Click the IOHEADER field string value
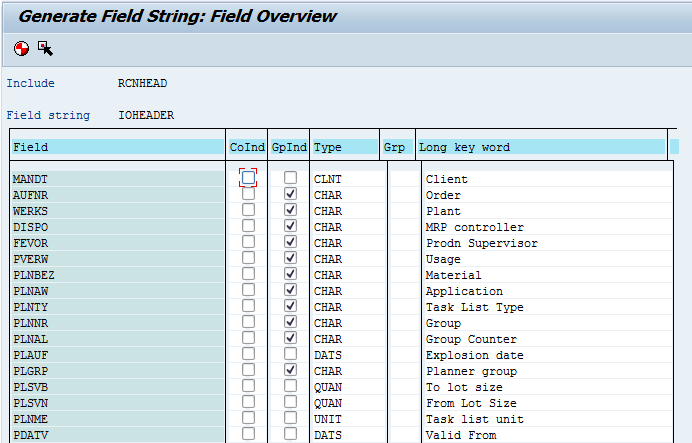692x443 pixels. [x=146, y=115]
